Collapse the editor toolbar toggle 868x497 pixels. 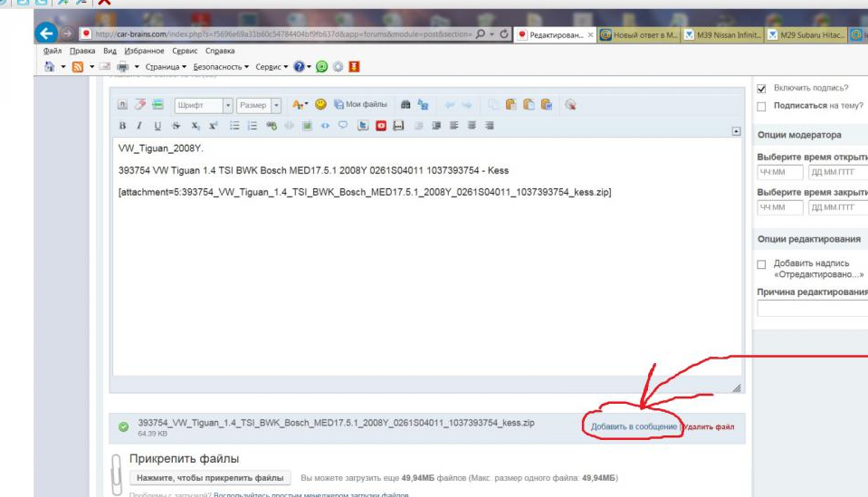click(736, 131)
